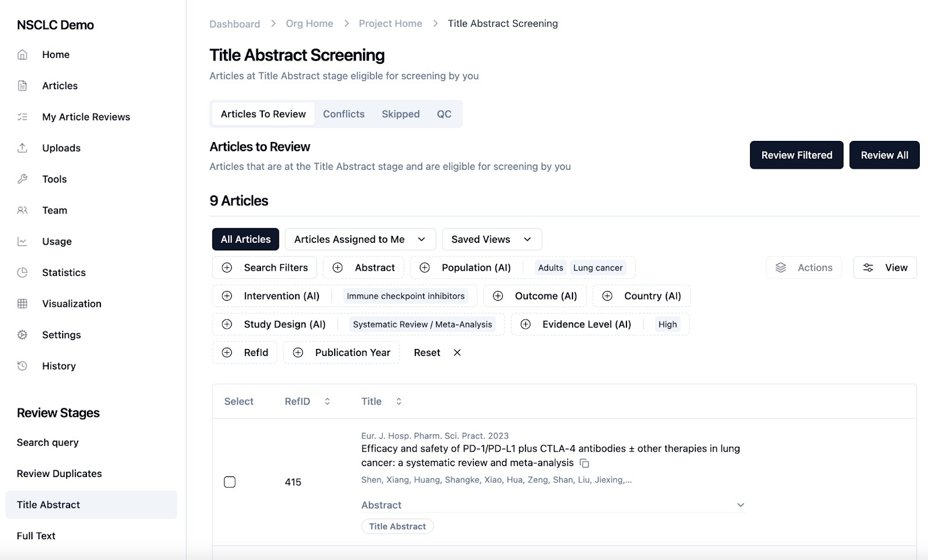Image resolution: width=928 pixels, height=560 pixels.
Task: Click the History clock icon
Action: pyautogui.click(x=23, y=366)
